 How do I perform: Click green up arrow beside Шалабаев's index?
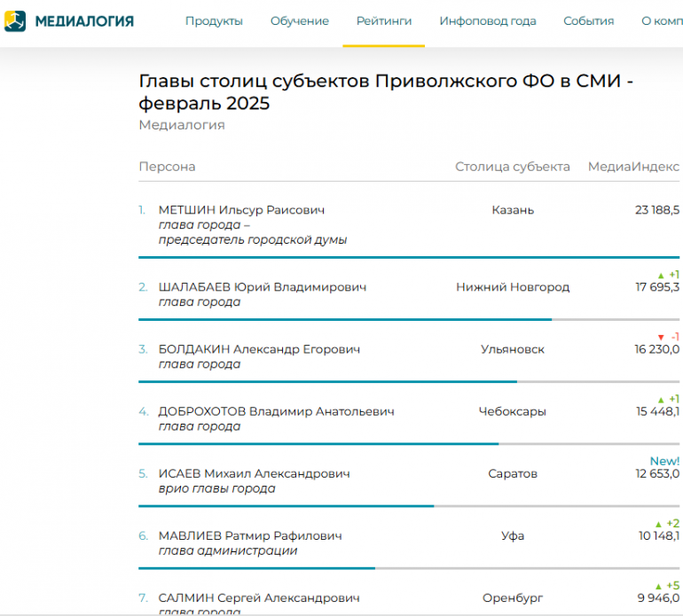(661, 275)
